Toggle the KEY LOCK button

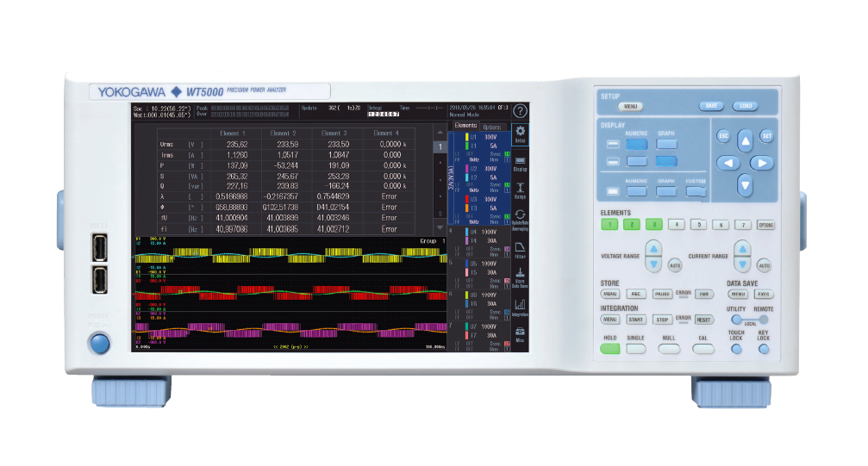(763, 349)
